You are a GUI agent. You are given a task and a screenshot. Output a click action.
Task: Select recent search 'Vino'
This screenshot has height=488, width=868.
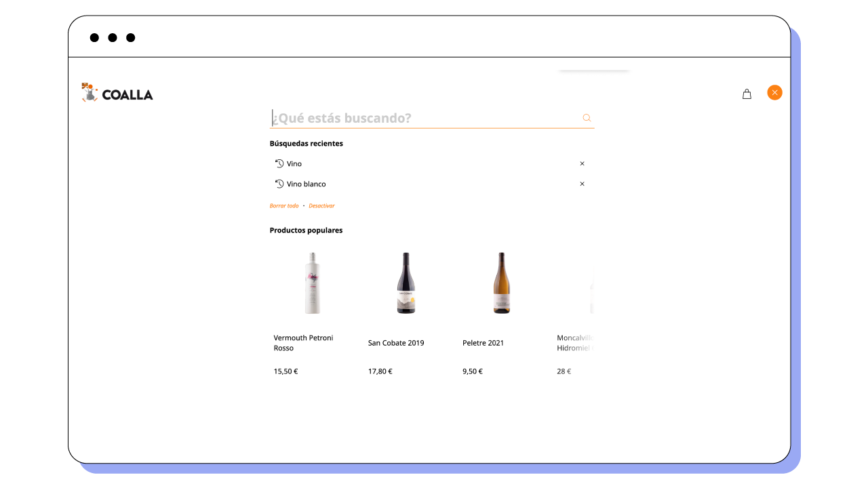tap(294, 164)
